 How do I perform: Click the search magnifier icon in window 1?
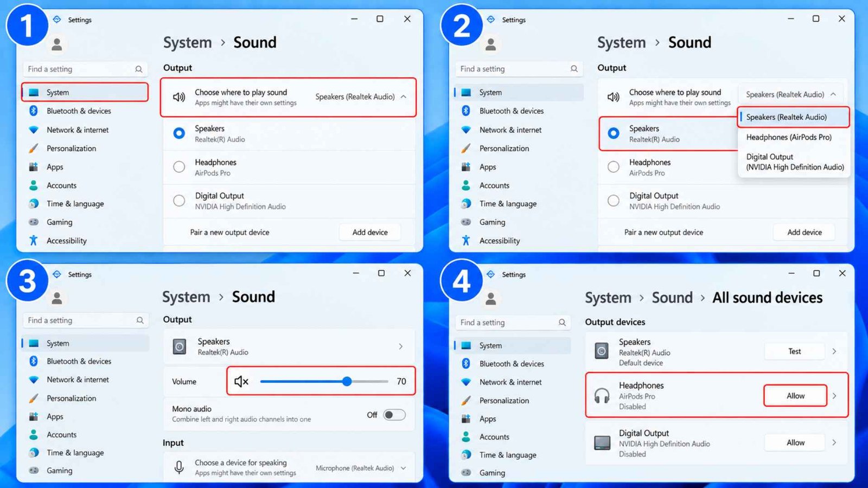click(139, 69)
